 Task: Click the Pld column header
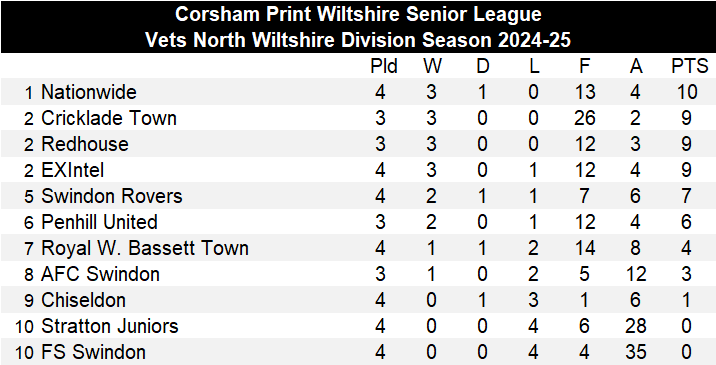pos(384,67)
